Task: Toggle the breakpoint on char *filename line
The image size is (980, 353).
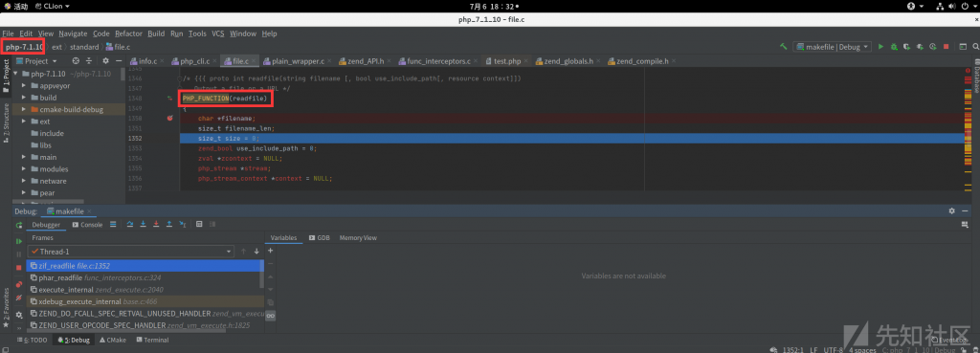Action: point(169,118)
